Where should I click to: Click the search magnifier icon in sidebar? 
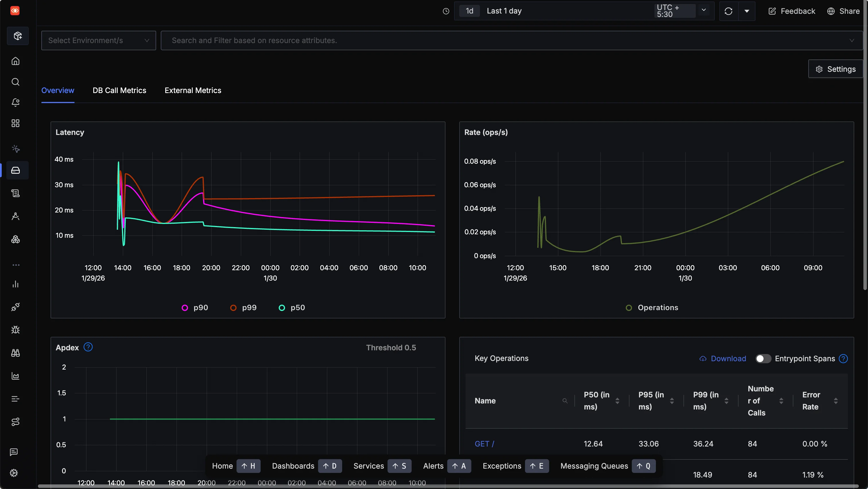pyautogui.click(x=15, y=82)
